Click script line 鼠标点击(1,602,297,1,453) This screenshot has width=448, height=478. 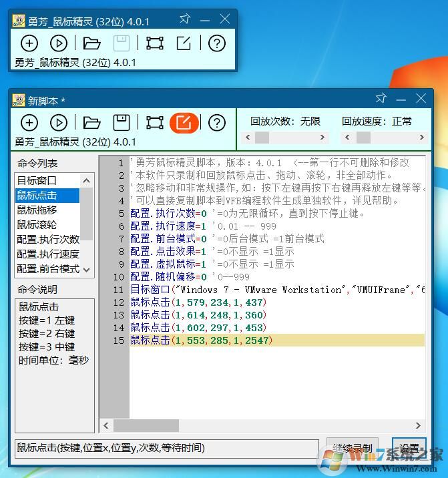point(198,328)
